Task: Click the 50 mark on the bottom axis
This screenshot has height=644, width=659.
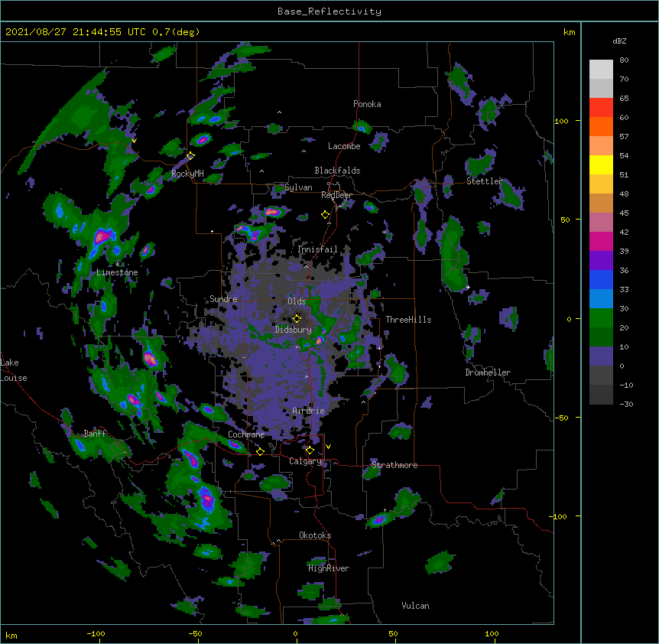Action: [x=393, y=633]
